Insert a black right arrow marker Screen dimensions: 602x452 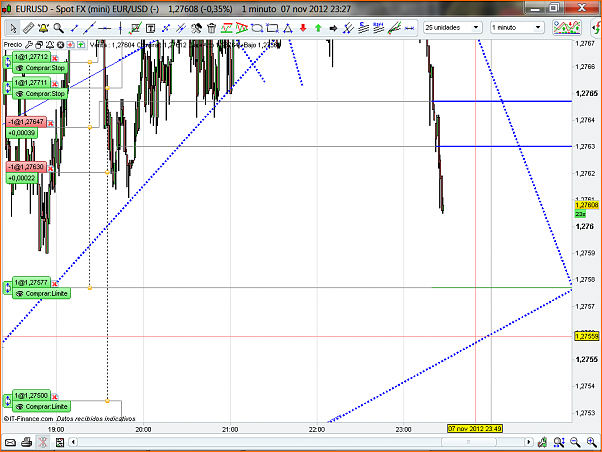[x=333, y=28]
